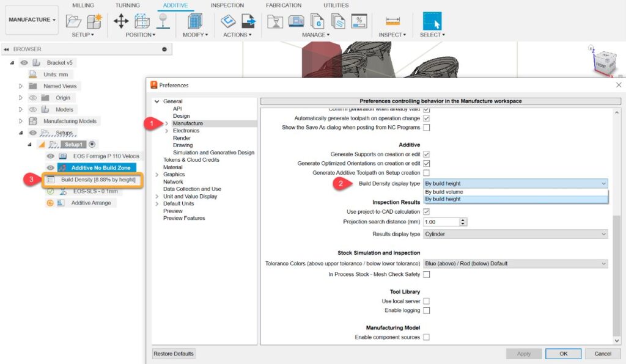Toggle visibility eye for Bracket v5
The image size is (626, 364).
(x=24, y=62)
